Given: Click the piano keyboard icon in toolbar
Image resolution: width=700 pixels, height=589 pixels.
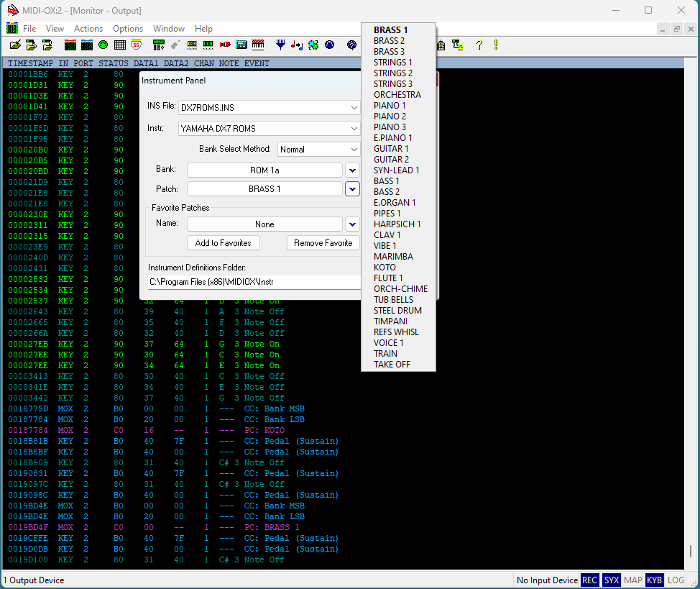Looking at the screenshot, I should coord(258,45).
